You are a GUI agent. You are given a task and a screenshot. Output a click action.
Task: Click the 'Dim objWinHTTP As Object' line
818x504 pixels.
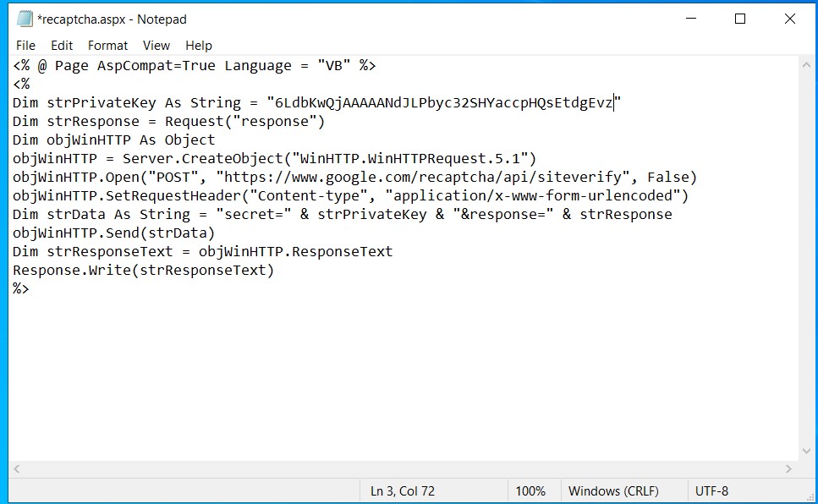113,140
